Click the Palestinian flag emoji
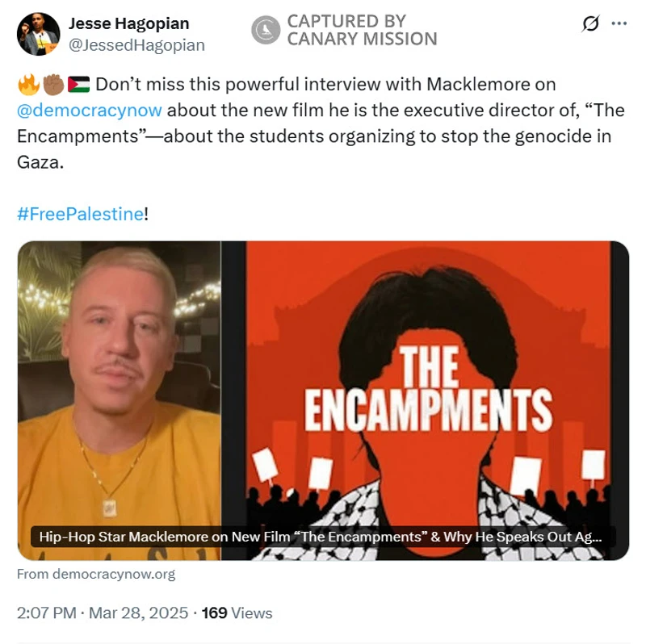The image size is (646, 644). (x=78, y=85)
